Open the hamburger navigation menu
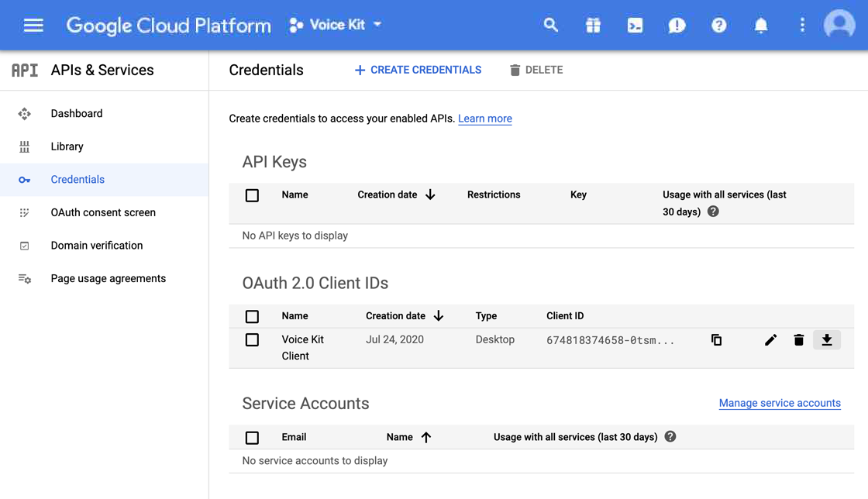Viewport: 868px width, 499px height. tap(33, 26)
